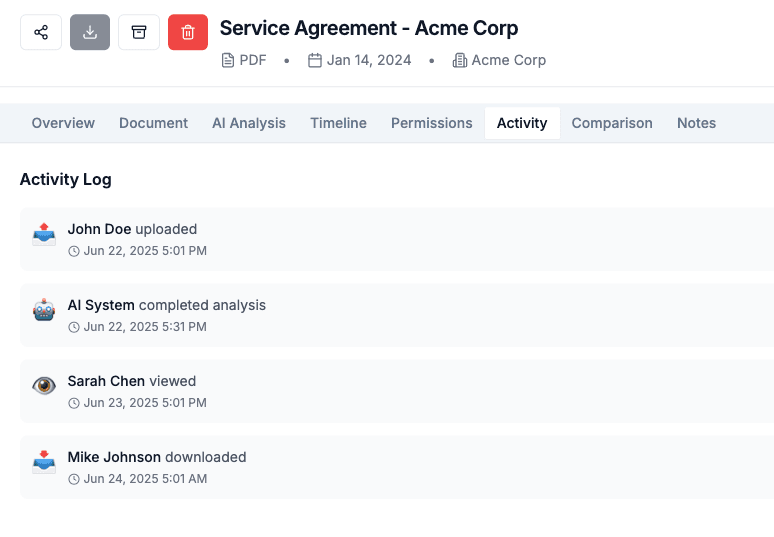Viewport: 774px width, 537px height.
Task: Select the Permissions tab
Action: (x=431, y=123)
